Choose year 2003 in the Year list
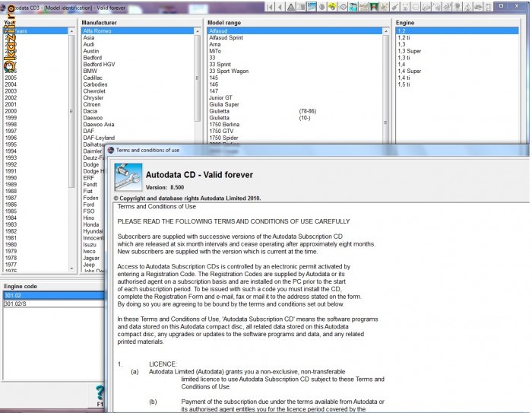The width and height of the screenshot is (532, 413). tap(11, 91)
